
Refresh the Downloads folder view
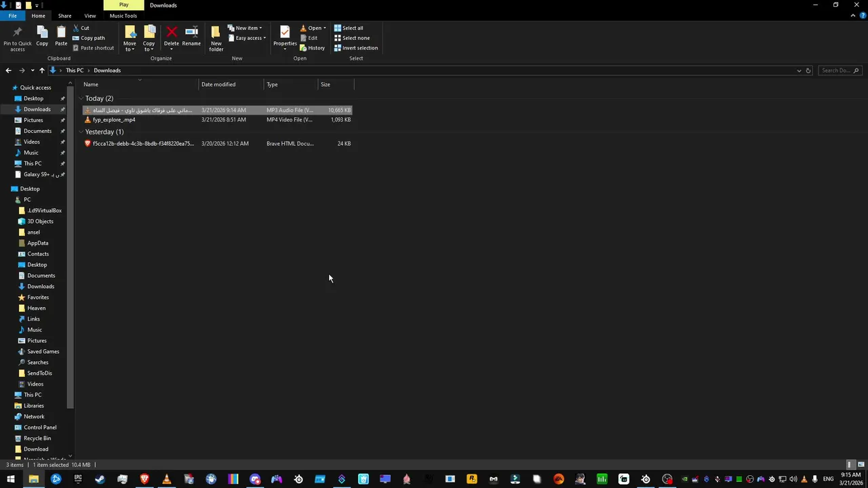(x=808, y=70)
